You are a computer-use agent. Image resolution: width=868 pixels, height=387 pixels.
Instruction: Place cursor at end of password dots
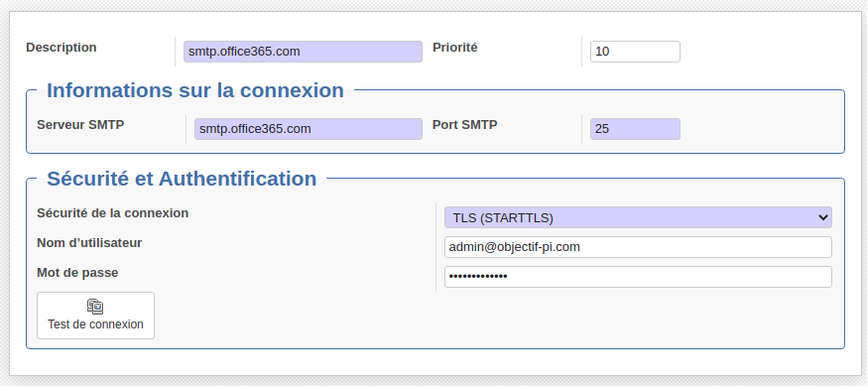pyautogui.click(x=508, y=277)
